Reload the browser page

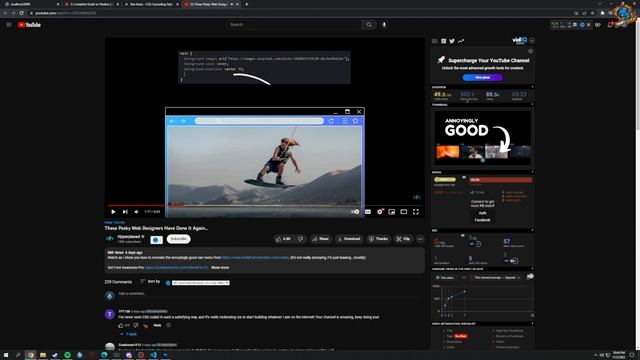click(x=21, y=13)
